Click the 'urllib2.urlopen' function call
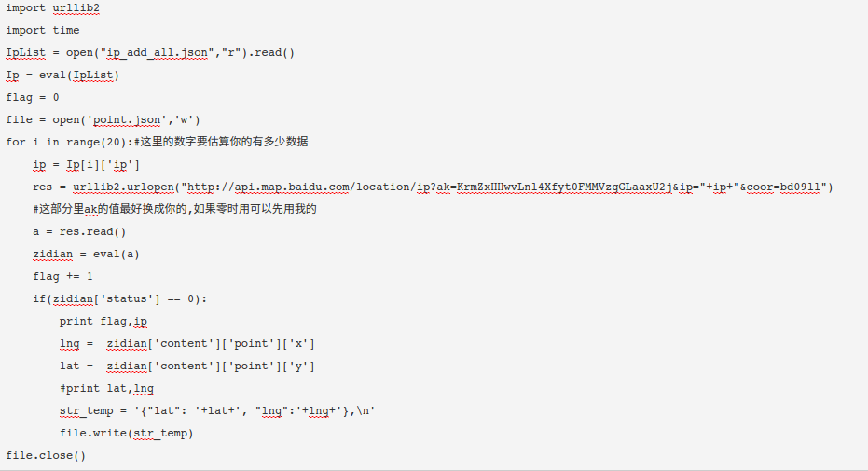This screenshot has width=868, height=471. 123,187
